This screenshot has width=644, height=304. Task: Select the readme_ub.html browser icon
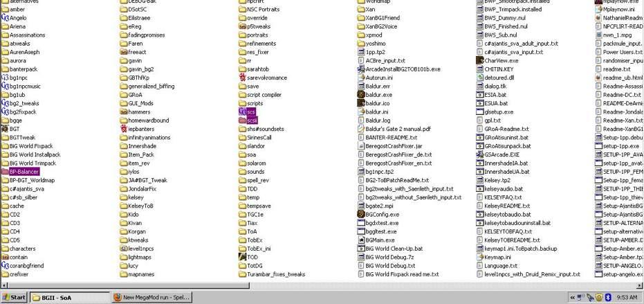pos(598,78)
